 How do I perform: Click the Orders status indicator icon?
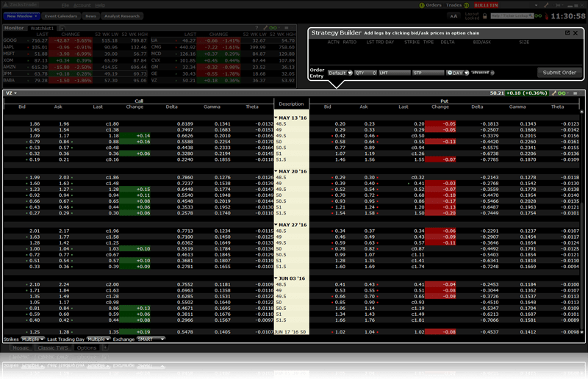421,5
